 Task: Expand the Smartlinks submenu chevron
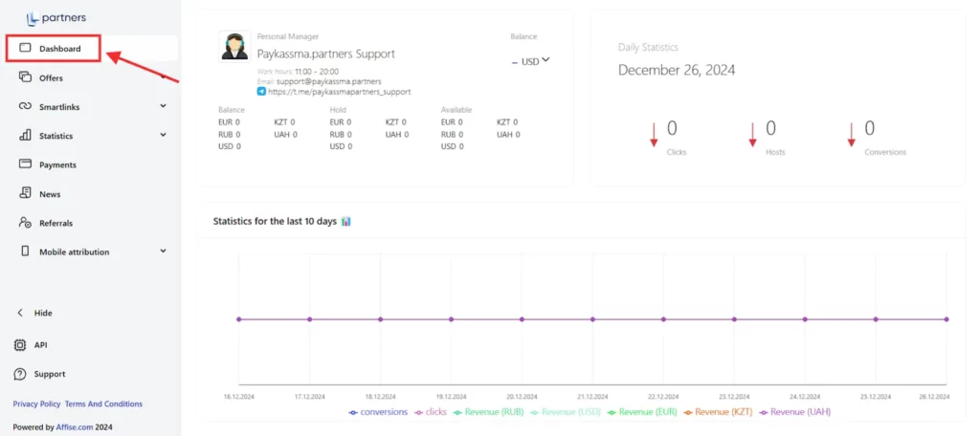[x=163, y=106]
